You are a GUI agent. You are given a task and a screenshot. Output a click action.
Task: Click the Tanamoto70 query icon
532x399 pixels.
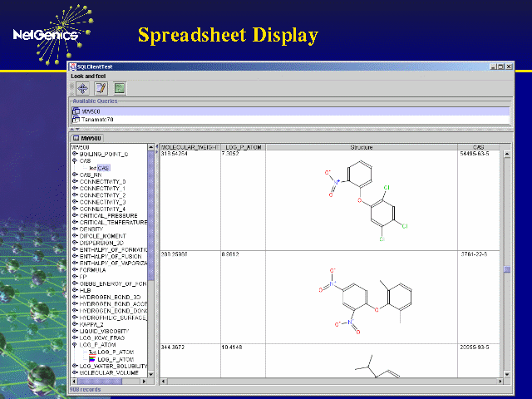pos(76,120)
